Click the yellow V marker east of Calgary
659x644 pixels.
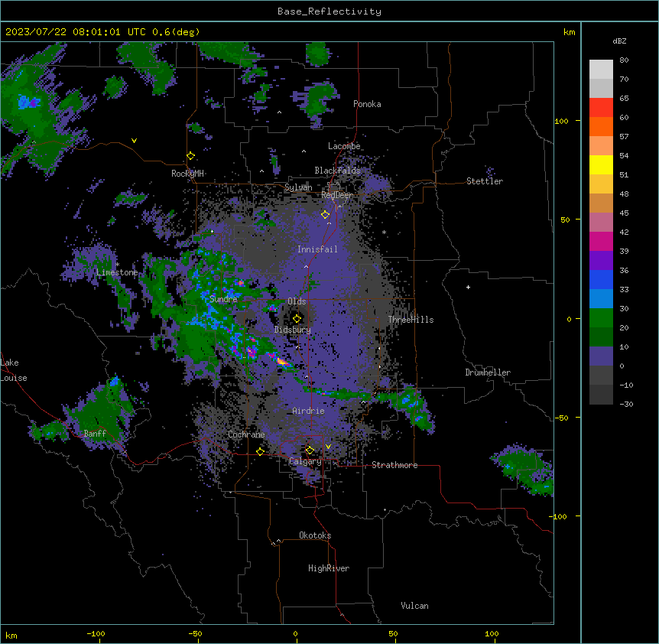[x=328, y=447]
